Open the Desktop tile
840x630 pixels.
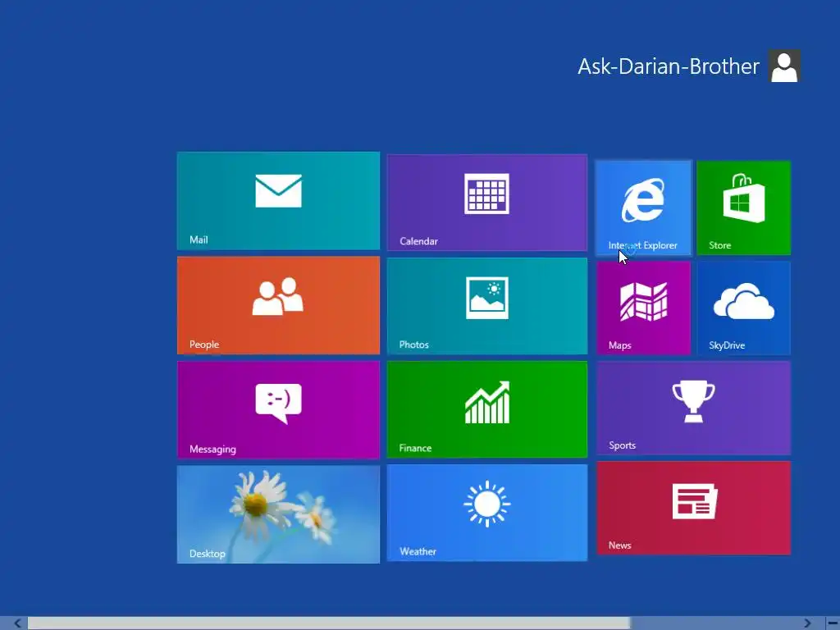(x=278, y=514)
